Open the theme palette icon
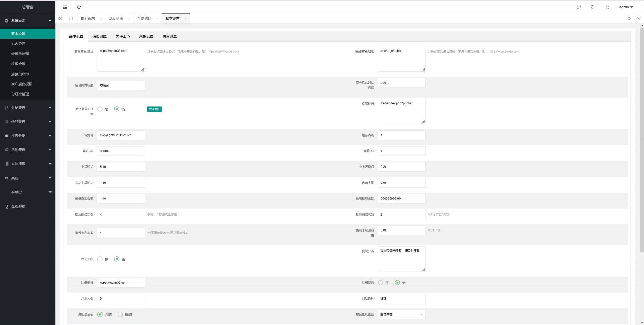This screenshot has width=644, height=325. [x=579, y=7]
